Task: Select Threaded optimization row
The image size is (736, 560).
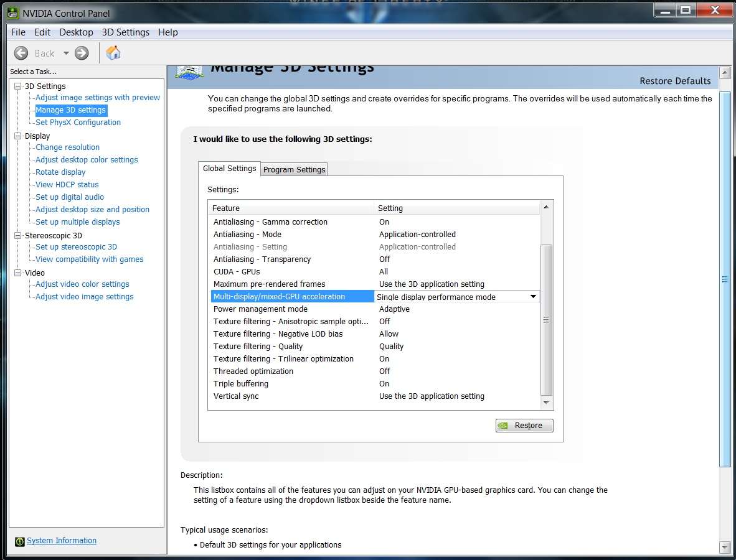Action: pos(375,371)
